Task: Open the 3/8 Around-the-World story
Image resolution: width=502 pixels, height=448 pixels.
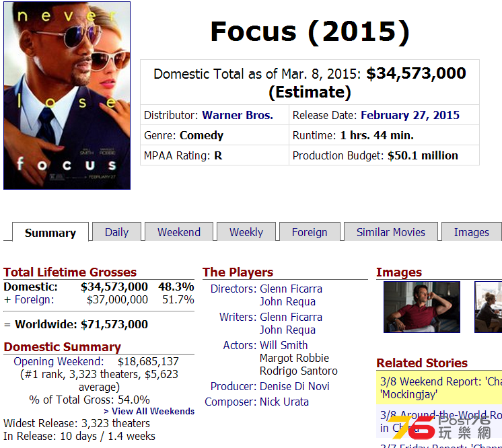Action: pyautogui.click(x=441, y=421)
